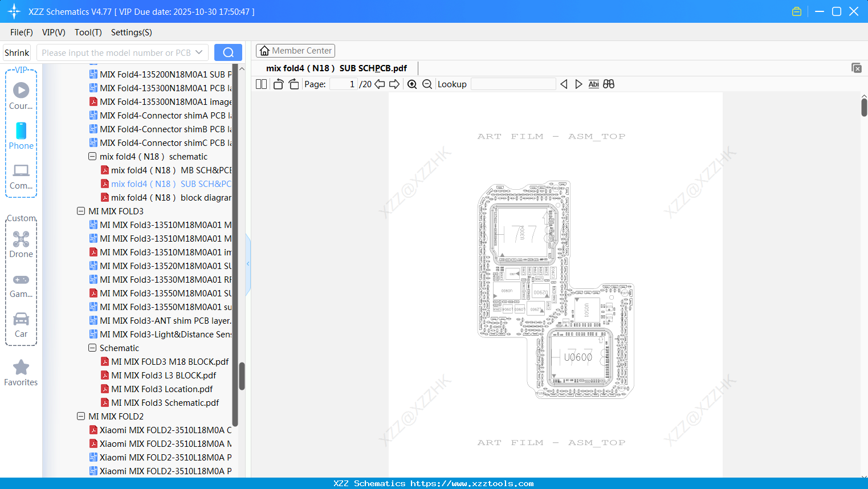Click the document viewer vertical scrollbar thumb
Screen dimensions: 868x489
click(864, 107)
